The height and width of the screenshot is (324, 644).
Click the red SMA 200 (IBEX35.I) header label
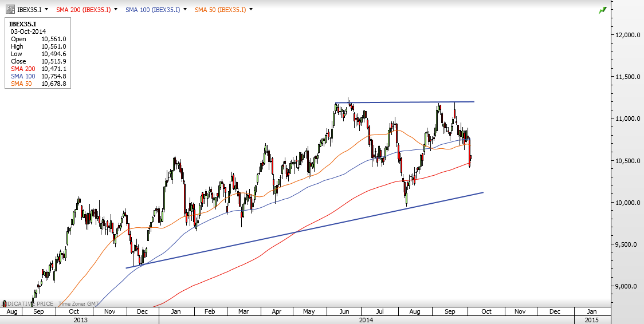coord(84,9)
